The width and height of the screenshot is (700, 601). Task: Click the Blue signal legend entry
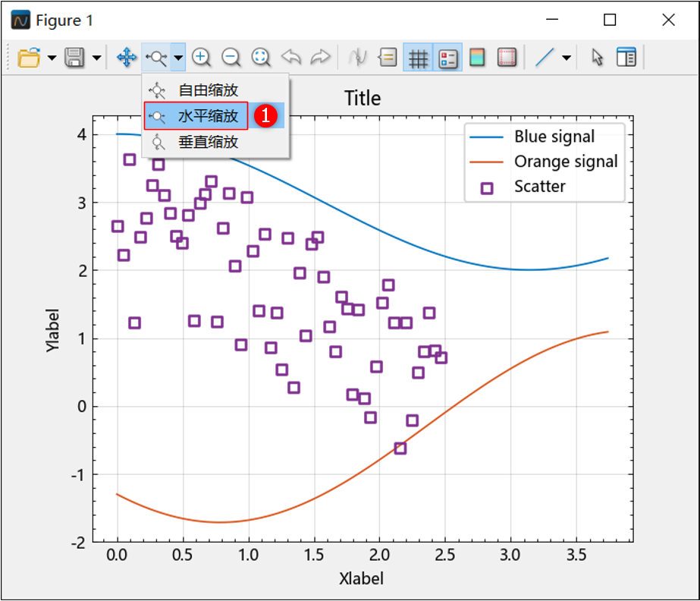coord(554,137)
